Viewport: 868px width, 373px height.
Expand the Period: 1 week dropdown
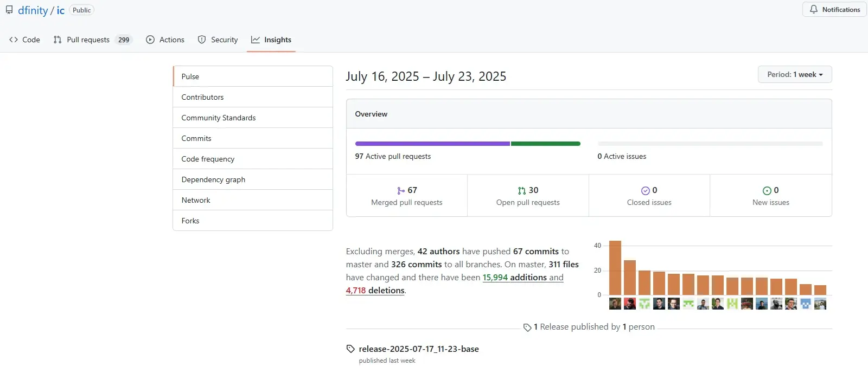point(795,74)
